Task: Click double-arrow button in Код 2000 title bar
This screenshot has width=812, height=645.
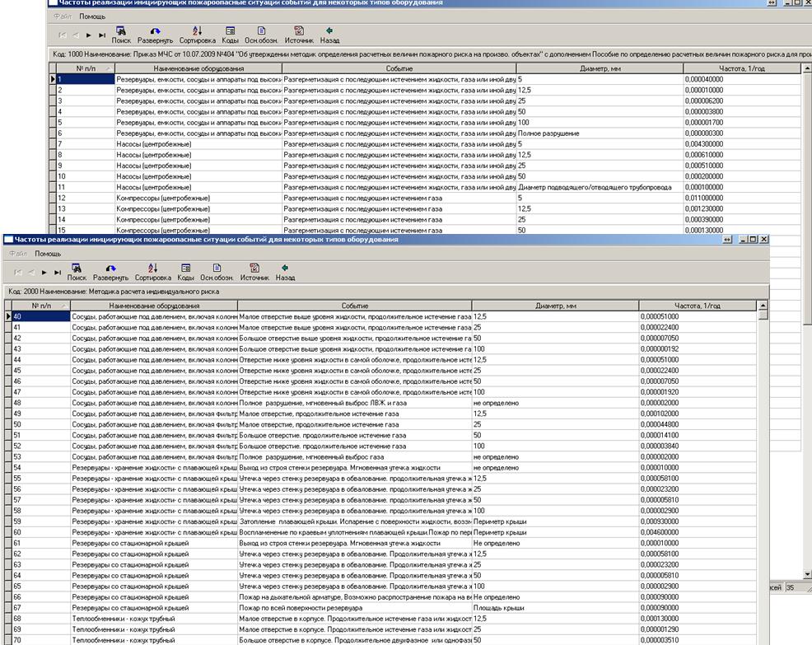Action: [726, 239]
